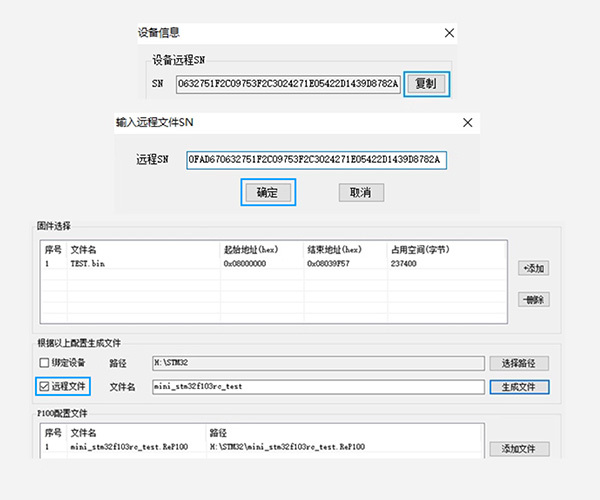
Task: Click into the device SN text field
Action: click(x=288, y=83)
